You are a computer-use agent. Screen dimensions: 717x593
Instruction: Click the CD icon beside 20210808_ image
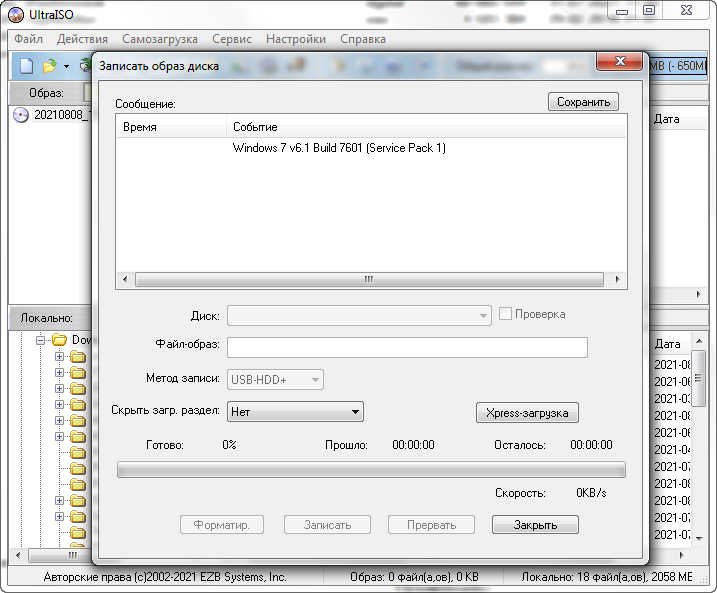(21, 115)
